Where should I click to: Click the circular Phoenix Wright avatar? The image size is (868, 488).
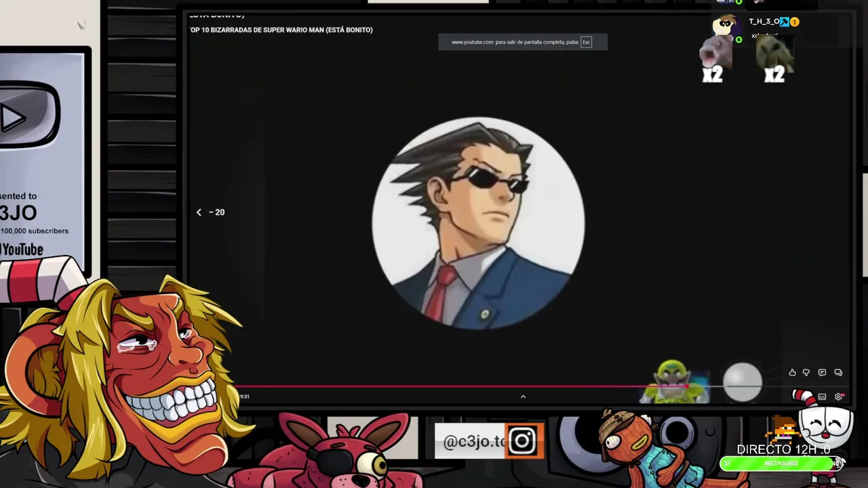coord(478,224)
